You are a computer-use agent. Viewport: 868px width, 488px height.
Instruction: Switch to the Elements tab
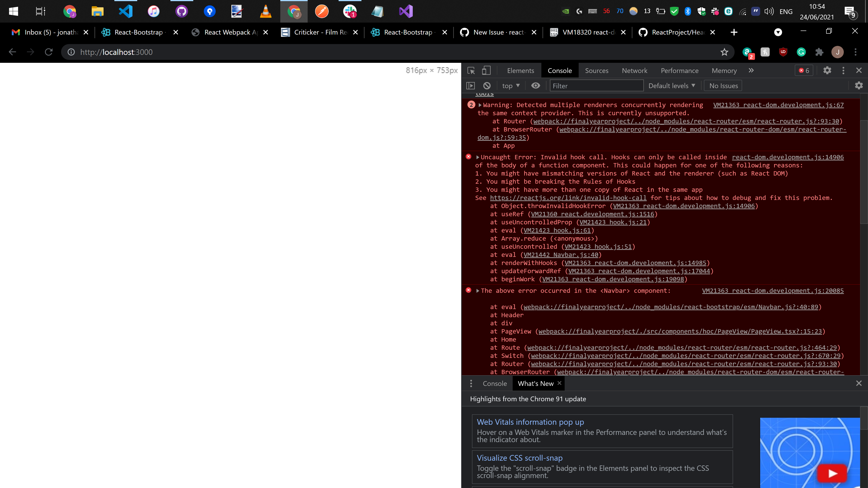click(520, 70)
